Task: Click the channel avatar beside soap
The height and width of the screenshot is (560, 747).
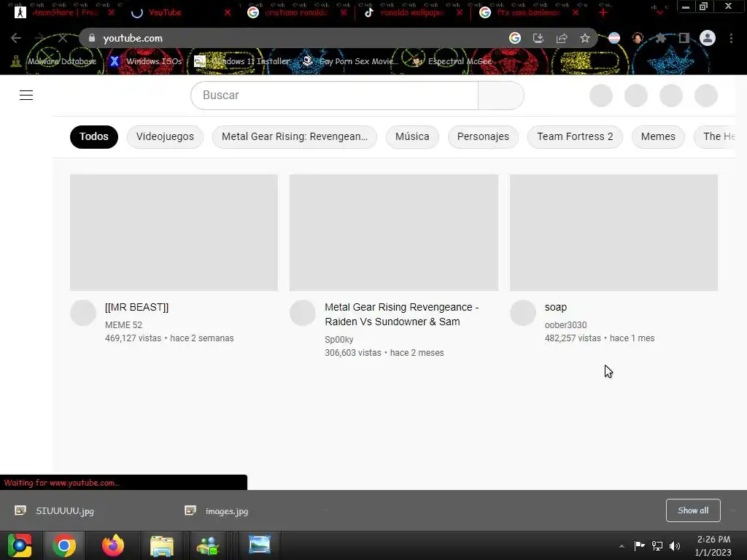Action: (523, 313)
